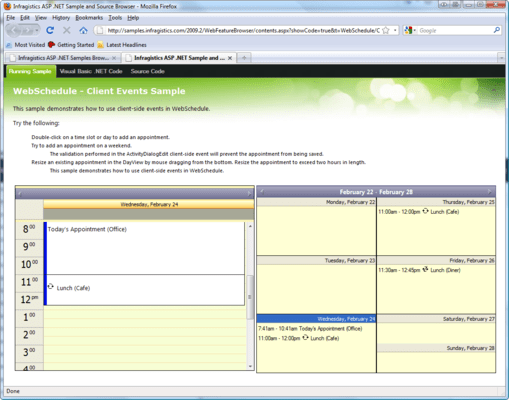509x400 pixels.
Task: Select Wednesday's 11:00am Lunch (Cafe) week entry
Action: (x=298, y=338)
